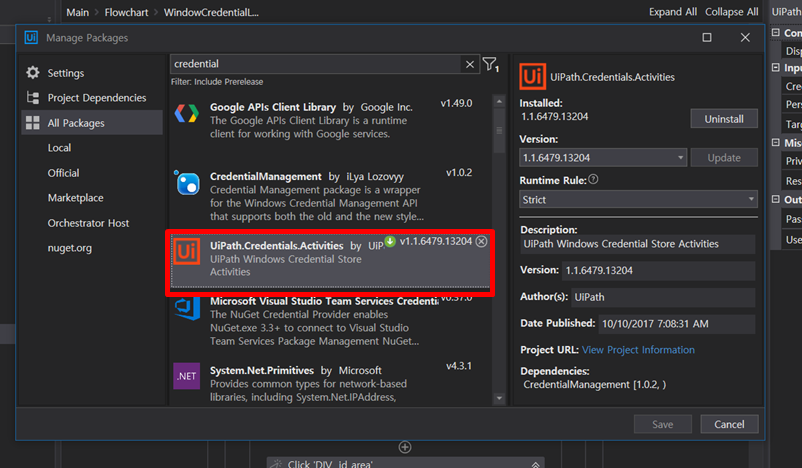
Task: Click the All Packages grid icon
Action: (33, 123)
